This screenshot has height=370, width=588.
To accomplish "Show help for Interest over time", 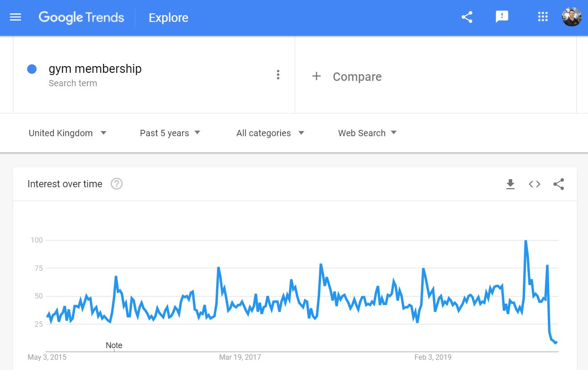I will tap(117, 184).
